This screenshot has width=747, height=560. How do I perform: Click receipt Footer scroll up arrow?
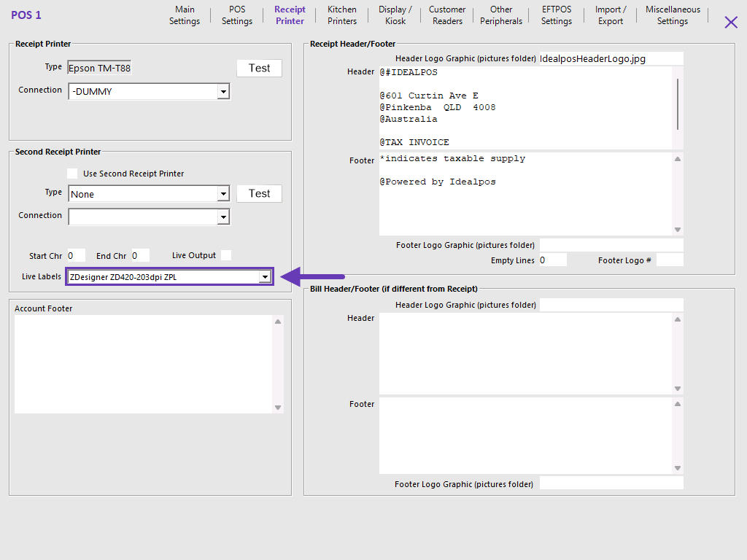(678, 159)
